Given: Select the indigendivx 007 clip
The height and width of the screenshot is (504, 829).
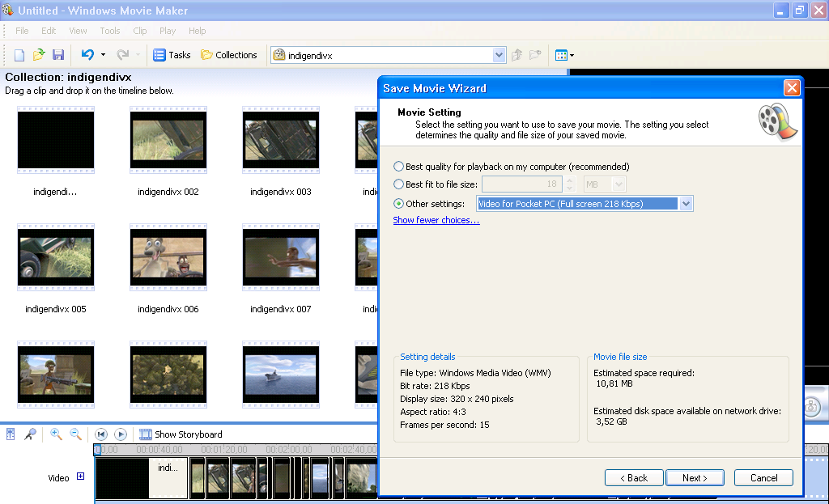Looking at the screenshot, I should (281, 257).
